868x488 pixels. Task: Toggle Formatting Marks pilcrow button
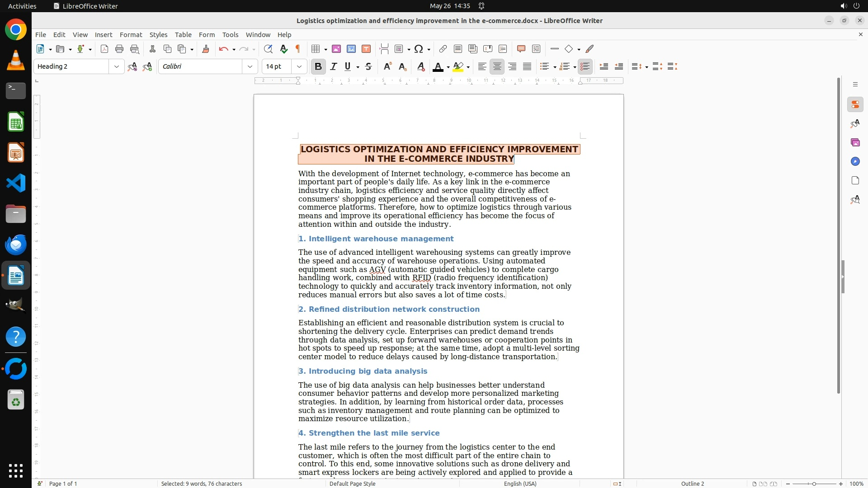(298, 49)
